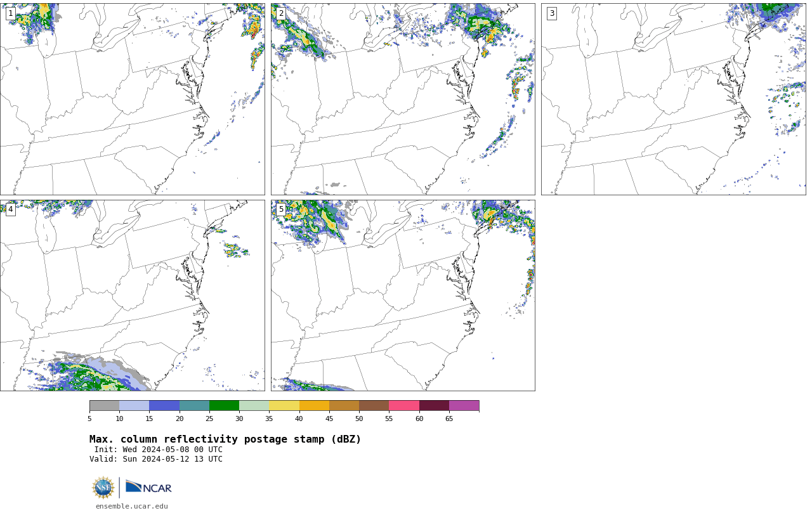Click the panel number 2 label
812x513 pixels.
(281, 13)
